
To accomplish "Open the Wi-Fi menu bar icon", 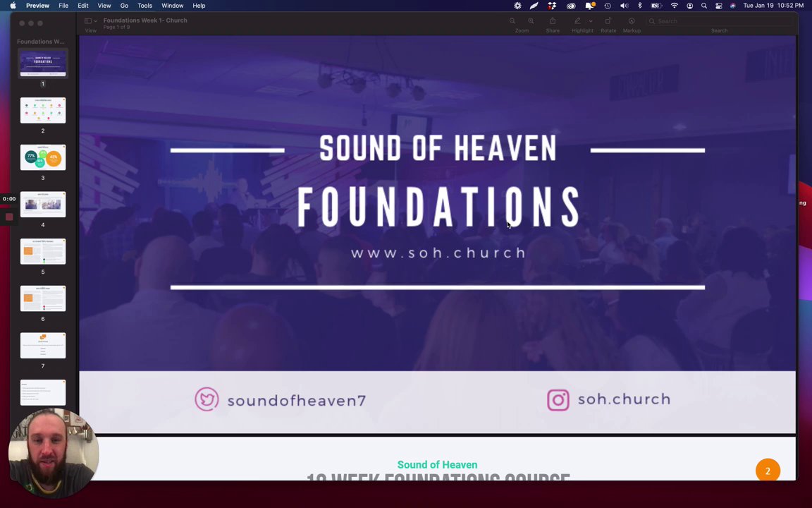I will coord(675,6).
